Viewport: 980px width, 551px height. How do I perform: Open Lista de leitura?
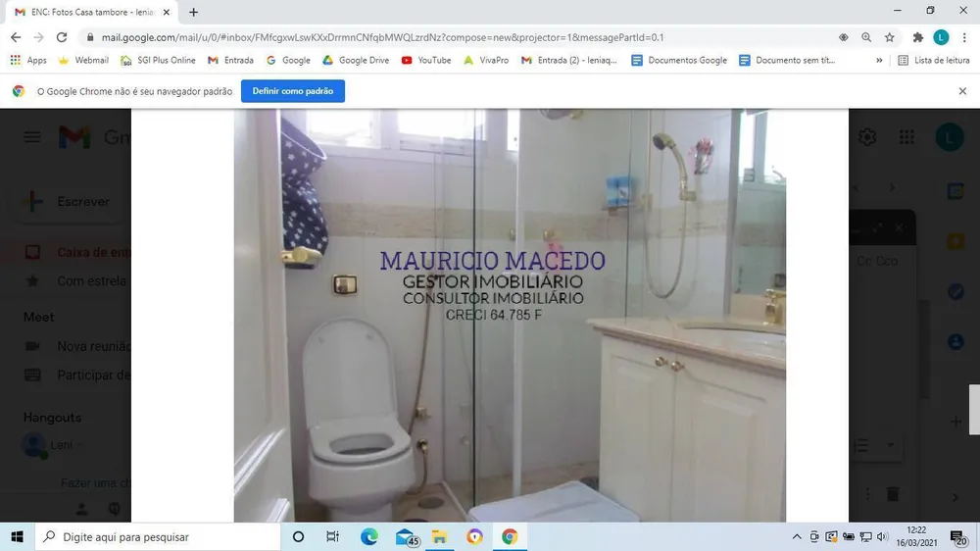[934, 60]
